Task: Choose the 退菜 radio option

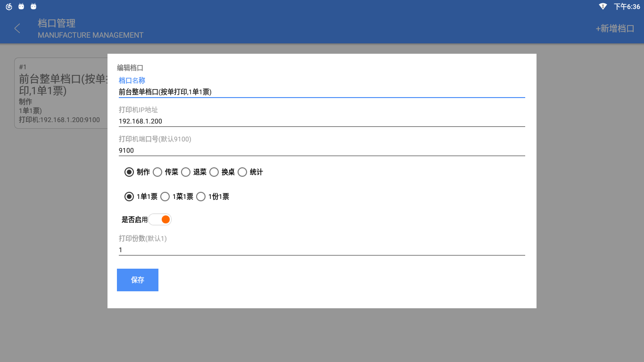Action: point(186,172)
